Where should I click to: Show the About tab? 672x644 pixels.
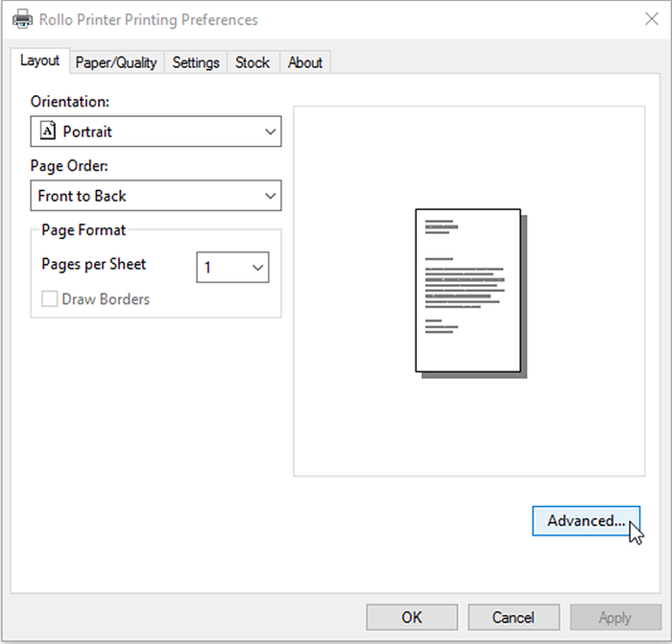click(304, 62)
